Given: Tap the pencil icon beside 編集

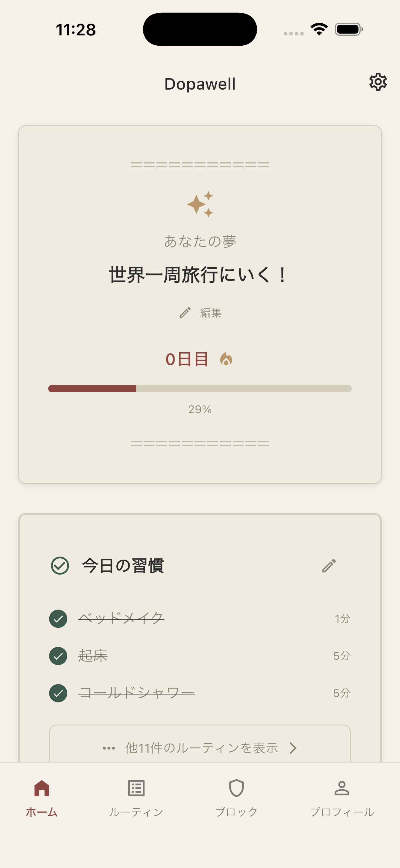Looking at the screenshot, I should click(185, 312).
